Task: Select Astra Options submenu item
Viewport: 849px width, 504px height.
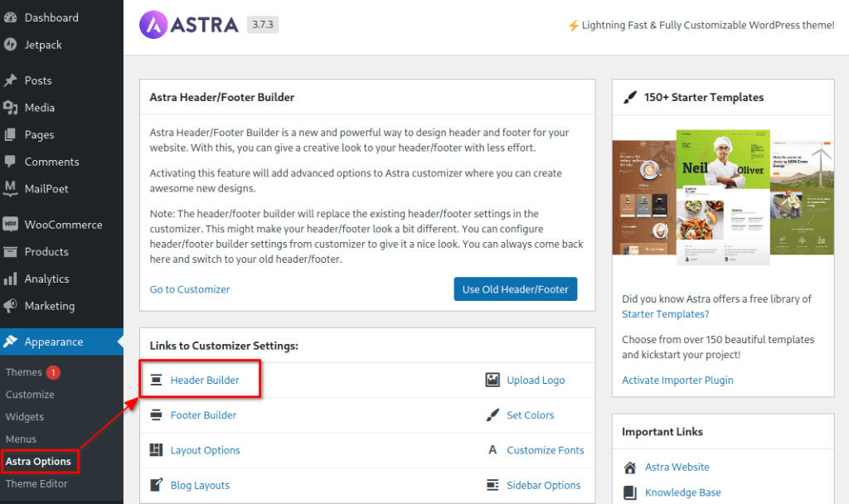Action: coord(38,461)
